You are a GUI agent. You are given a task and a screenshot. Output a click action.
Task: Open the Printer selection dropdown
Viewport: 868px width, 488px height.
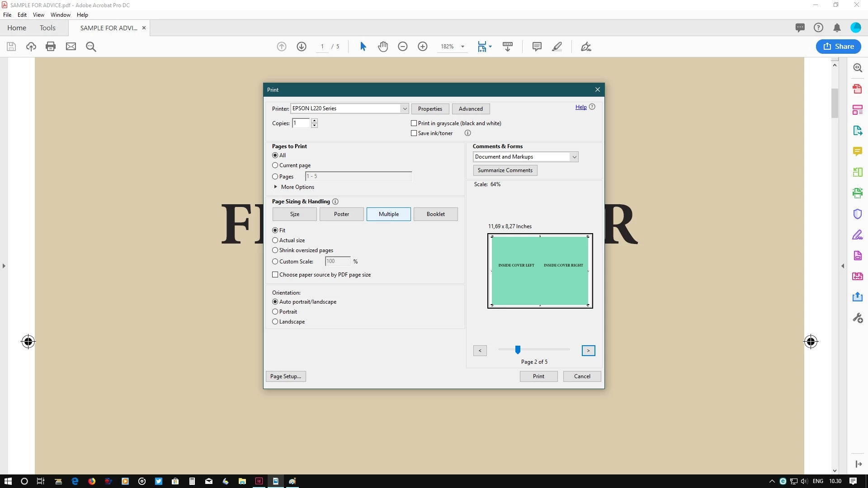click(x=405, y=108)
